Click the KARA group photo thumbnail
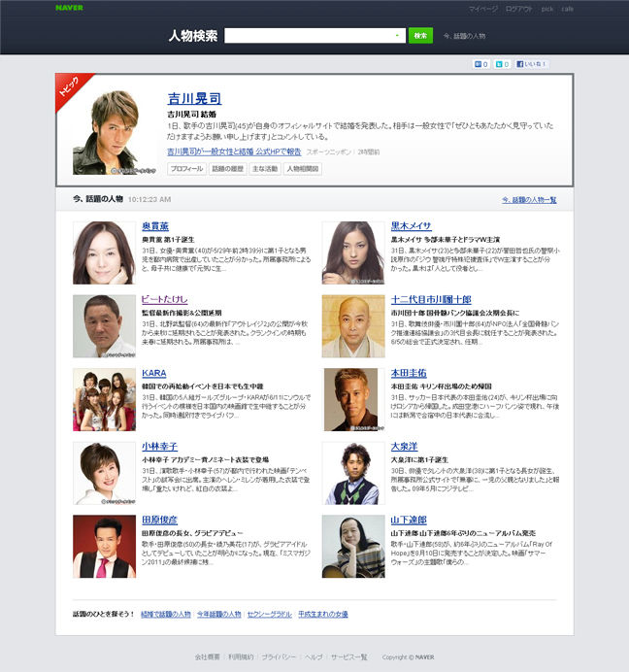 point(104,399)
